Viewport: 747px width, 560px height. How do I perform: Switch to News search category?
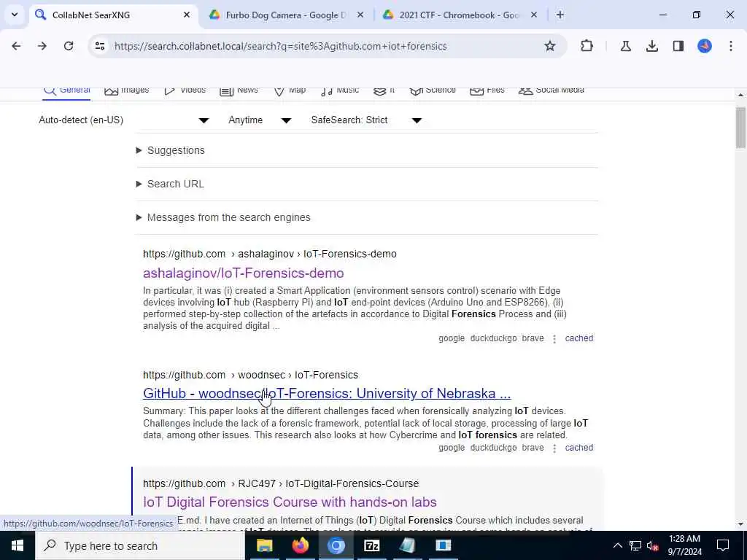pyautogui.click(x=239, y=90)
